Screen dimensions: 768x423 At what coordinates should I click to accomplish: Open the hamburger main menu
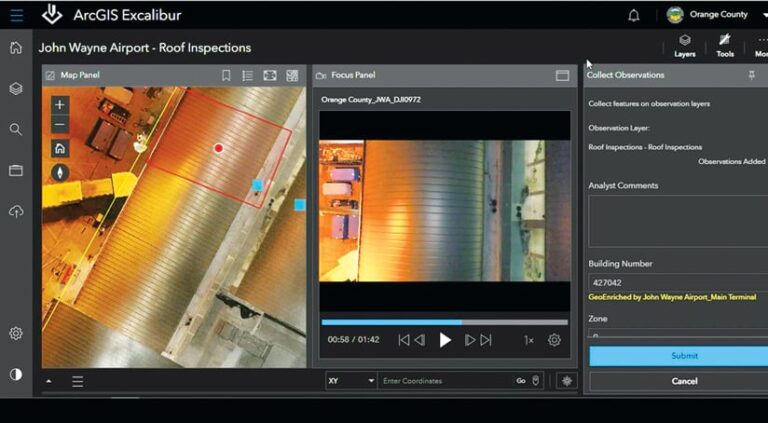pos(16,15)
